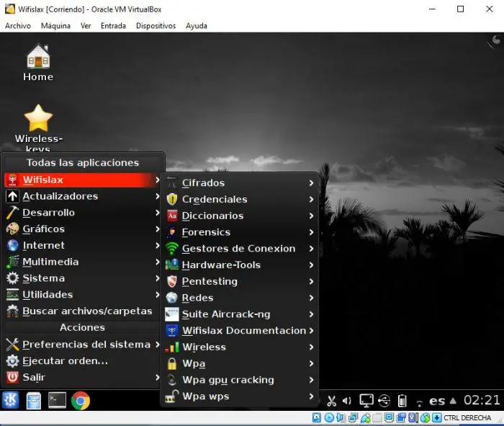Open the Wpa wps entry
The image size is (504, 426).
240,396
